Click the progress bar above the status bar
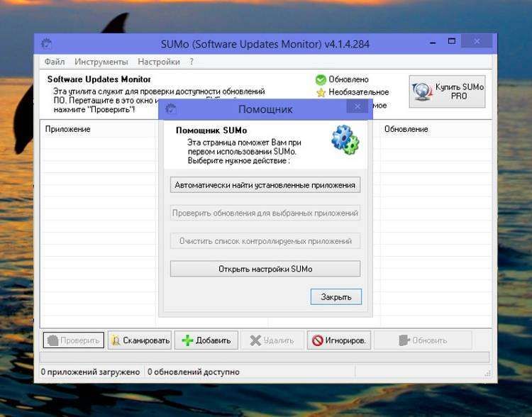 coord(264,357)
